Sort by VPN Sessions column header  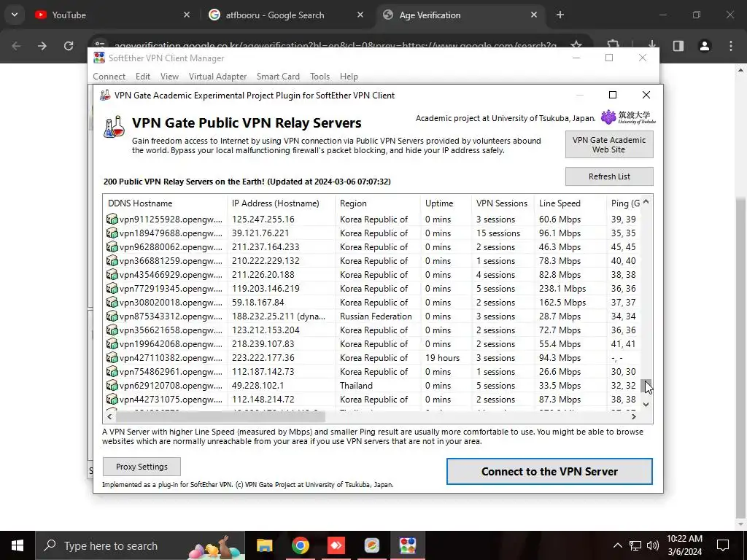[503, 203]
